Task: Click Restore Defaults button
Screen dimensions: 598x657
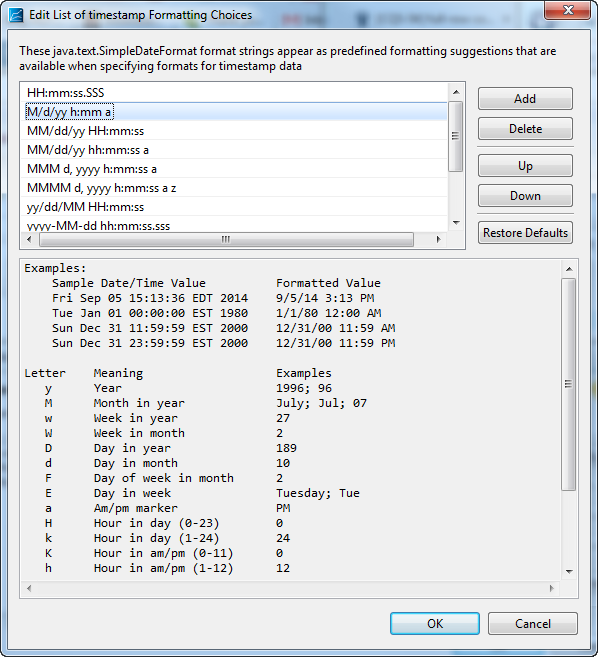Action: click(525, 233)
